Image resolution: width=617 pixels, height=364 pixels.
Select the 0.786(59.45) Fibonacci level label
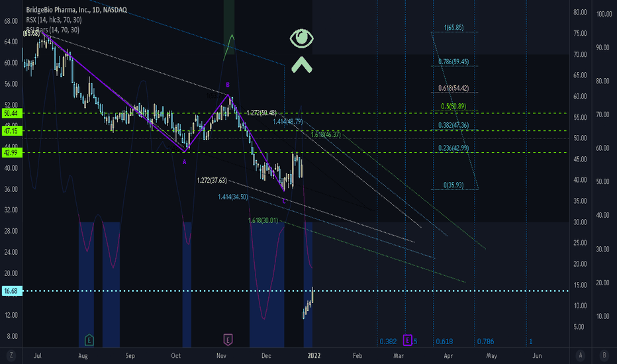pos(453,62)
